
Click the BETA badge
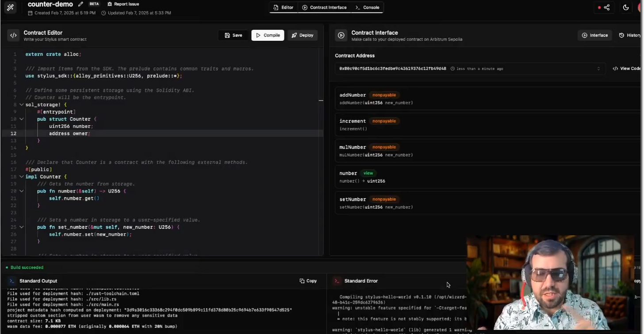coord(94,4)
